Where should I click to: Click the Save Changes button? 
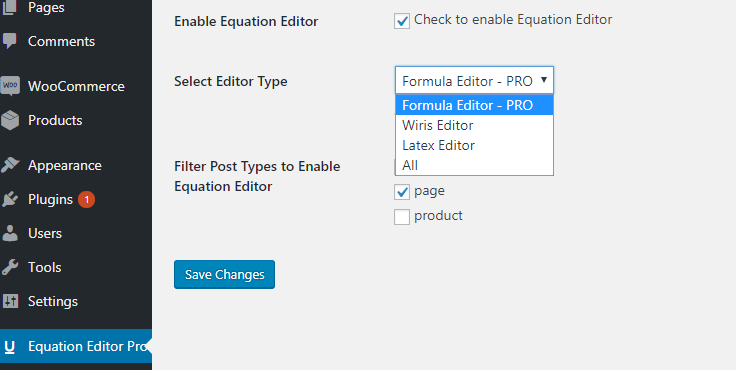coord(224,275)
